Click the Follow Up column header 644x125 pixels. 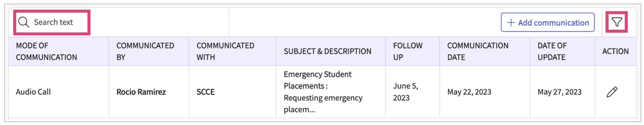tap(408, 51)
